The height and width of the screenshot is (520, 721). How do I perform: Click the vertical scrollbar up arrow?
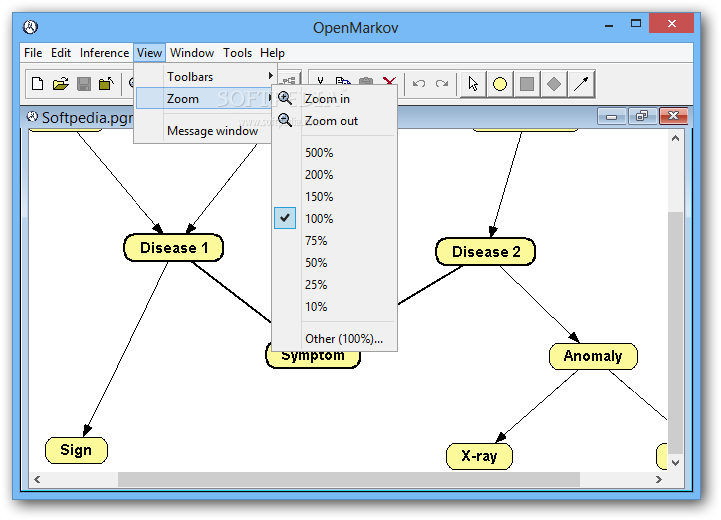click(675, 138)
